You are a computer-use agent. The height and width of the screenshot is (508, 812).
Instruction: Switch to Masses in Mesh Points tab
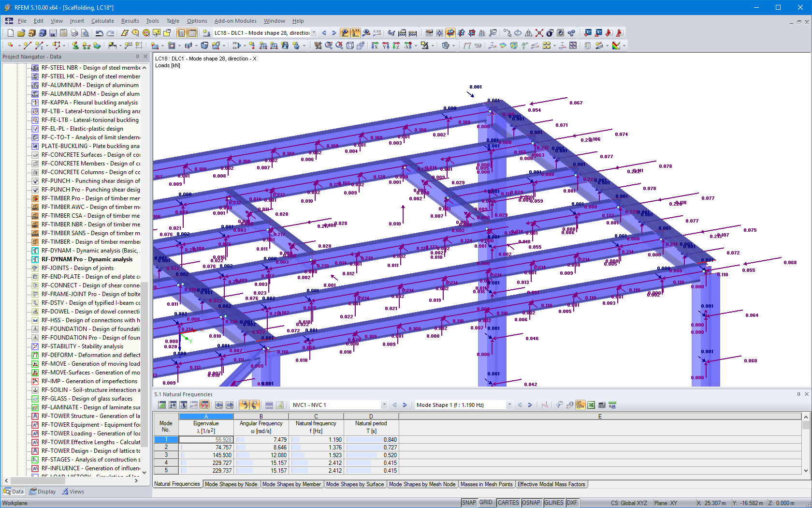486,484
